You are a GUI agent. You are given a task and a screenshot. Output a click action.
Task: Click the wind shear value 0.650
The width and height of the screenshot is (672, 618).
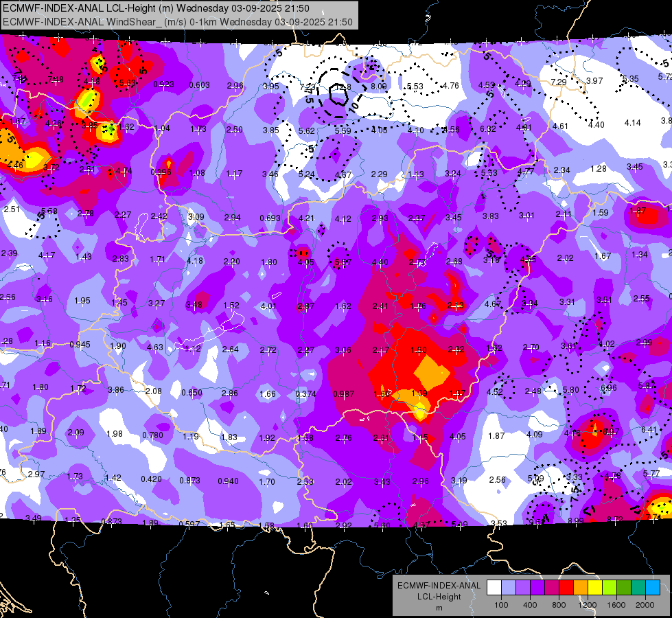(x=192, y=392)
